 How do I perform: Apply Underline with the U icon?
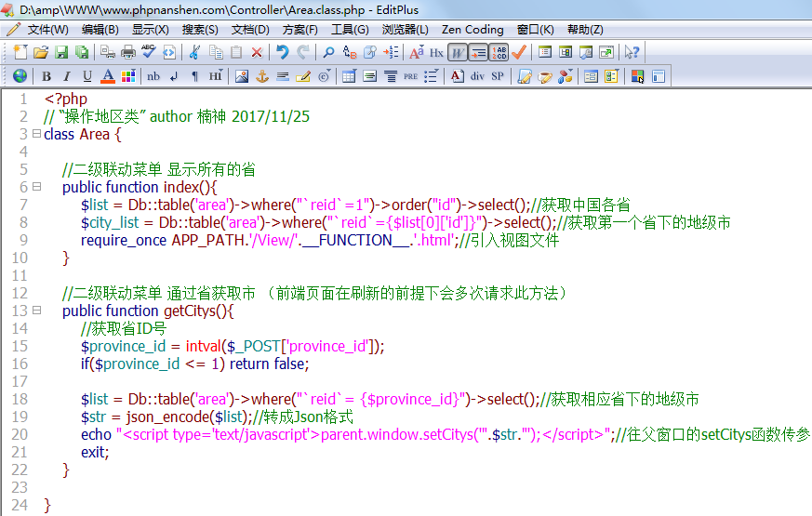[x=87, y=76]
